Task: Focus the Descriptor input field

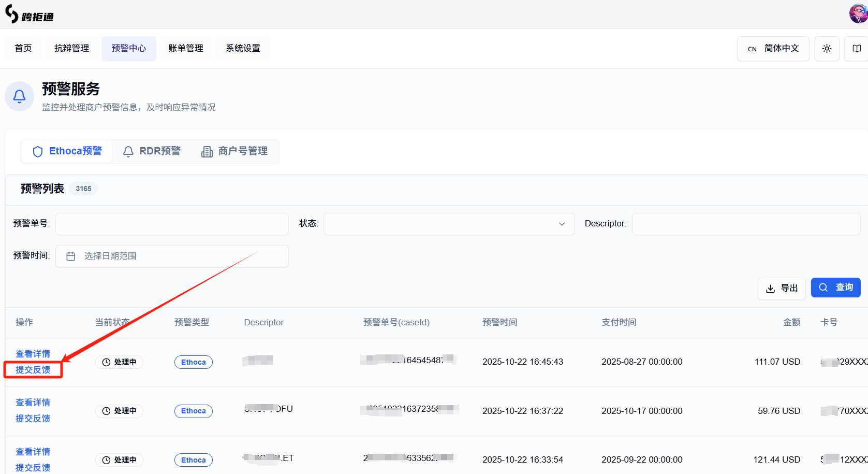Action: 746,224
